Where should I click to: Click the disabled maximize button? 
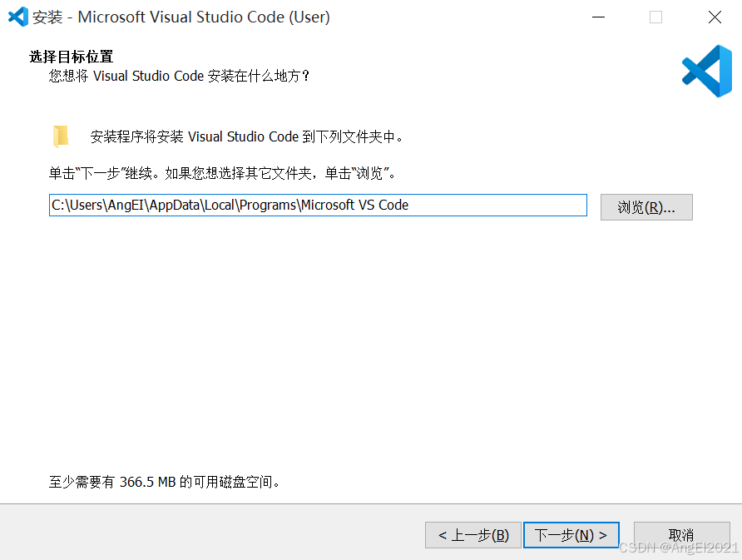[655, 17]
